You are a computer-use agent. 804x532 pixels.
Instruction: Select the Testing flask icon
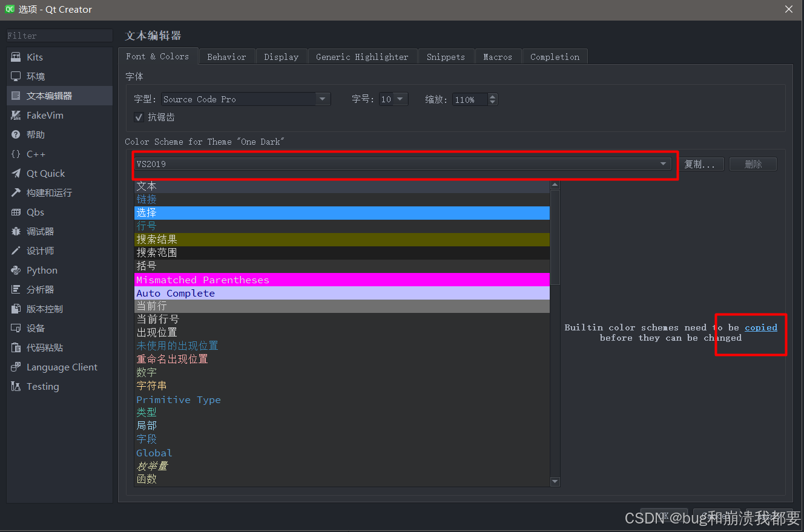click(16, 386)
